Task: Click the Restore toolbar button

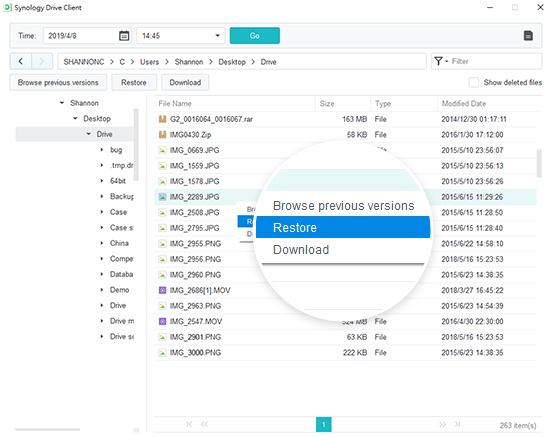Action: pos(134,82)
